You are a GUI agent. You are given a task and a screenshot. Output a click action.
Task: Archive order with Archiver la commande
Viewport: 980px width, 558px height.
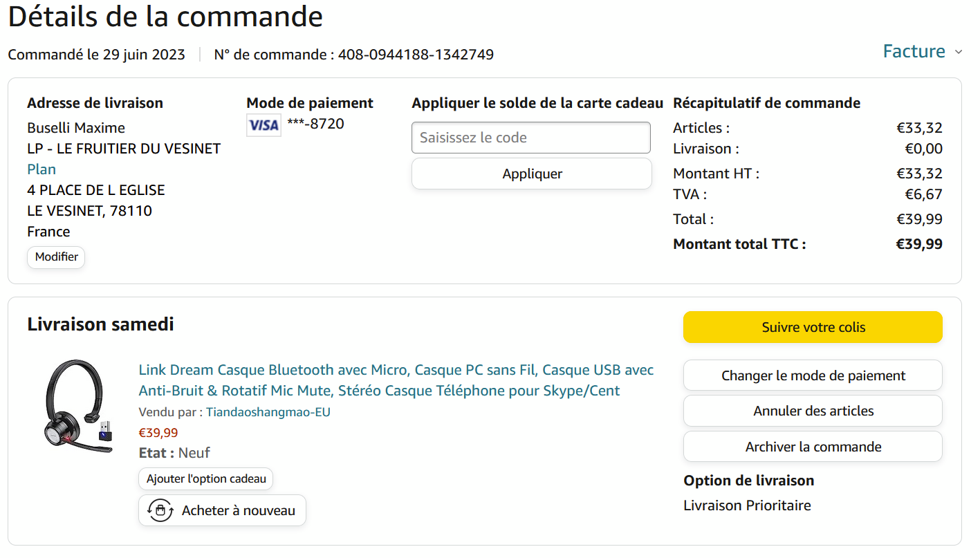[813, 447]
